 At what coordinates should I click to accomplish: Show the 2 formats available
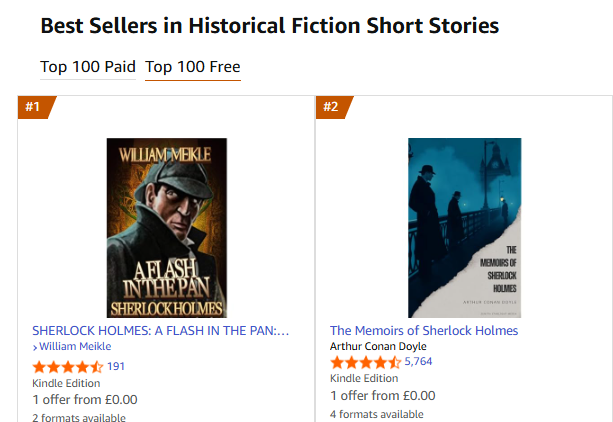pos(79,417)
